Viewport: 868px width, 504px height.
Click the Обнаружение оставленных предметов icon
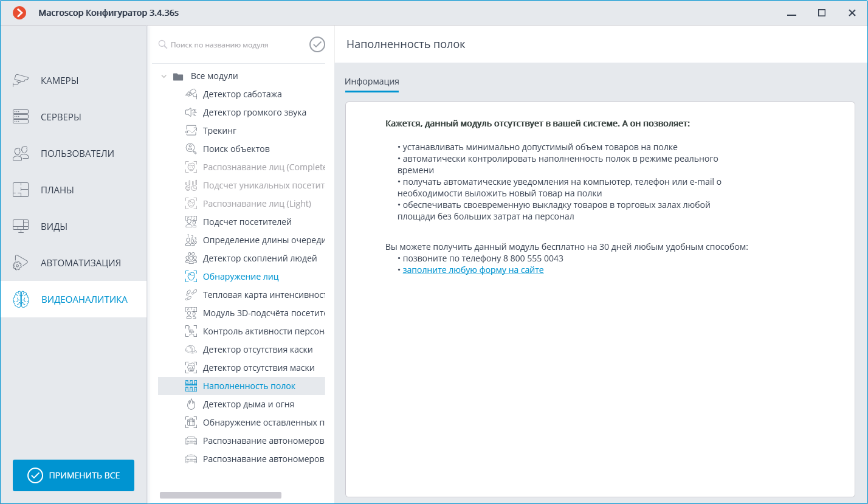191,423
